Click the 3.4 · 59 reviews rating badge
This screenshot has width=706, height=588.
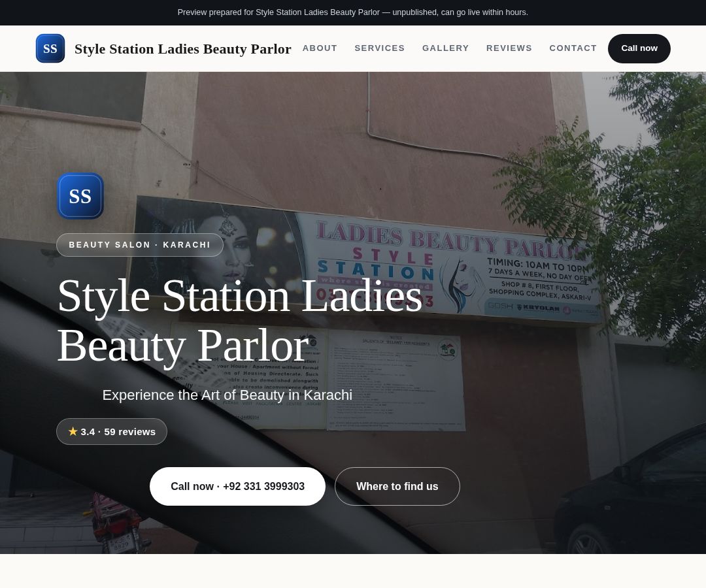(112, 431)
